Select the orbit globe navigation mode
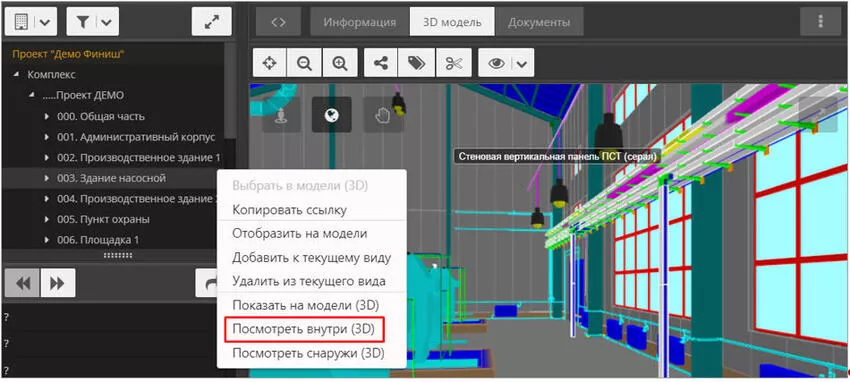The width and height of the screenshot is (850, 382). click(x=331, y=115)
